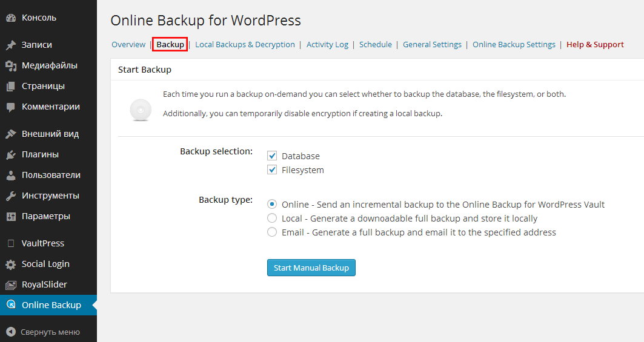
Task: Click the Инструменты wrench icon
Action: [10, 196]
